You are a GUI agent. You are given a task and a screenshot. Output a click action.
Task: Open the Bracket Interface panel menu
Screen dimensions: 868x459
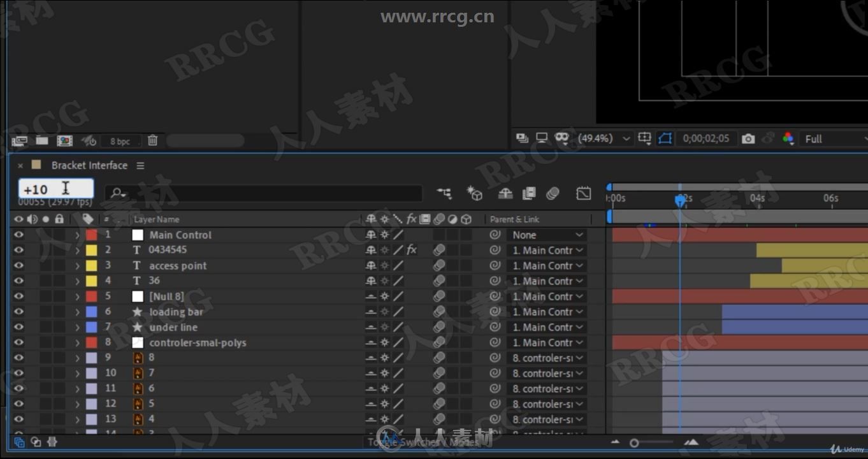click(x=140, y=166)
